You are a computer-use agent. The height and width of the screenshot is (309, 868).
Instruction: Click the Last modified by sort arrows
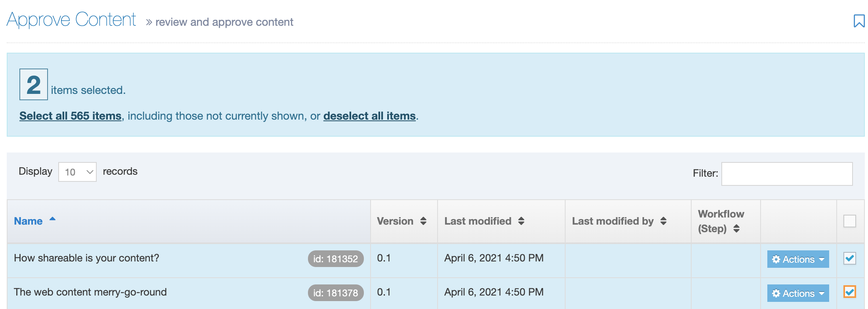pyautogui.click(x=663, y=221)
